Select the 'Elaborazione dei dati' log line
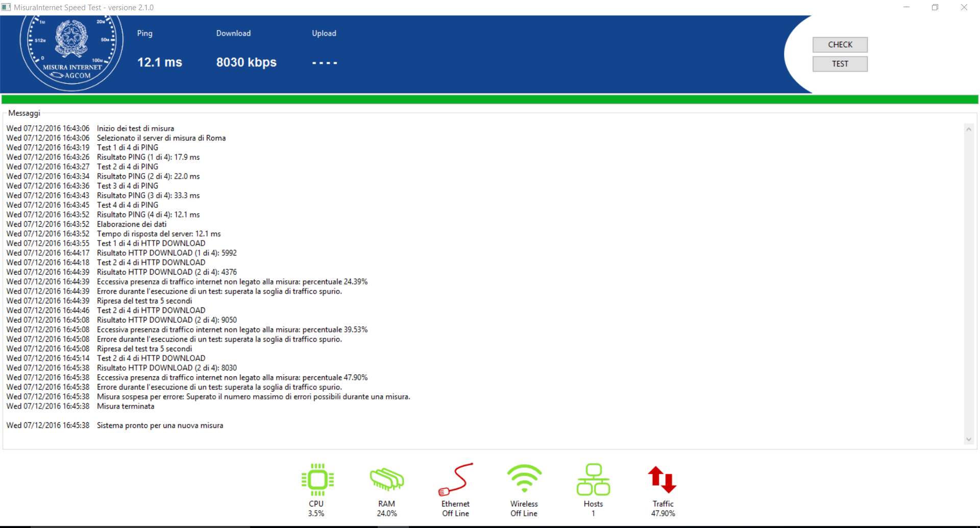The width and height of the screenshot is (980, 528). pos(132,224)
